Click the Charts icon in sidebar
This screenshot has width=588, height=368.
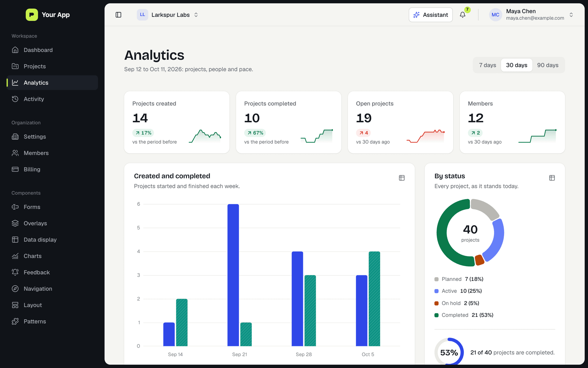tap(15, 256)
